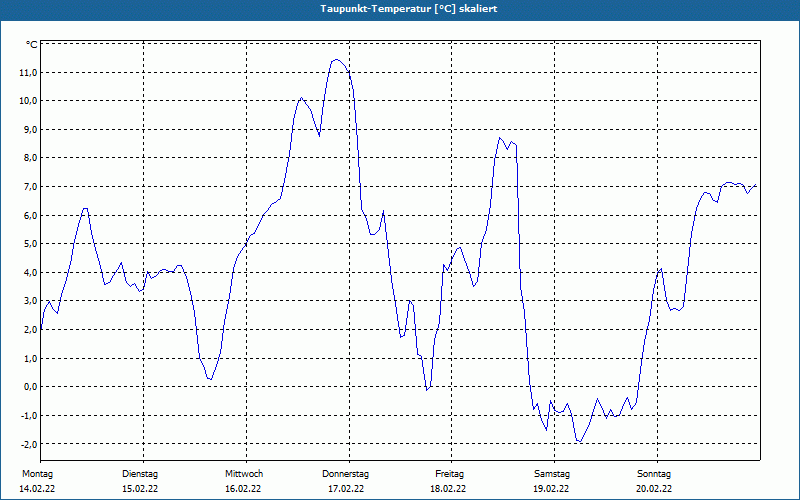
Task: Click the Samstag day label
Action: tap(552, 474)
